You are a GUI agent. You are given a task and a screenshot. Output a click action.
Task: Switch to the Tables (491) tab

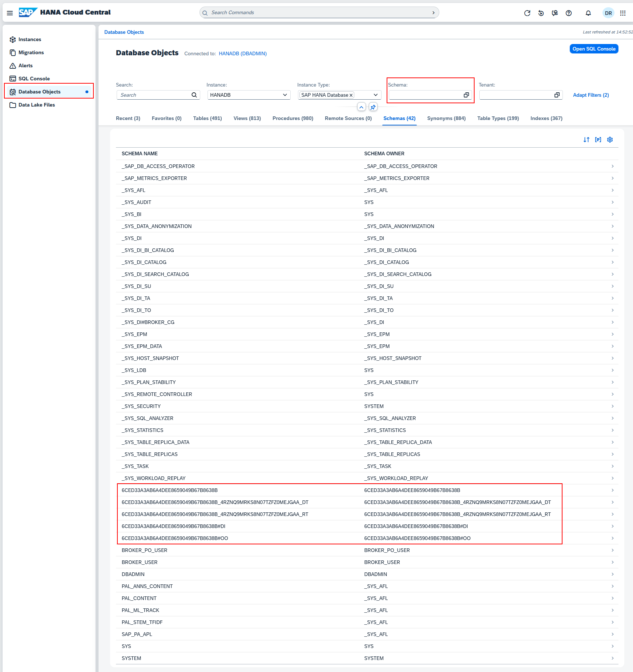(207, 118)
